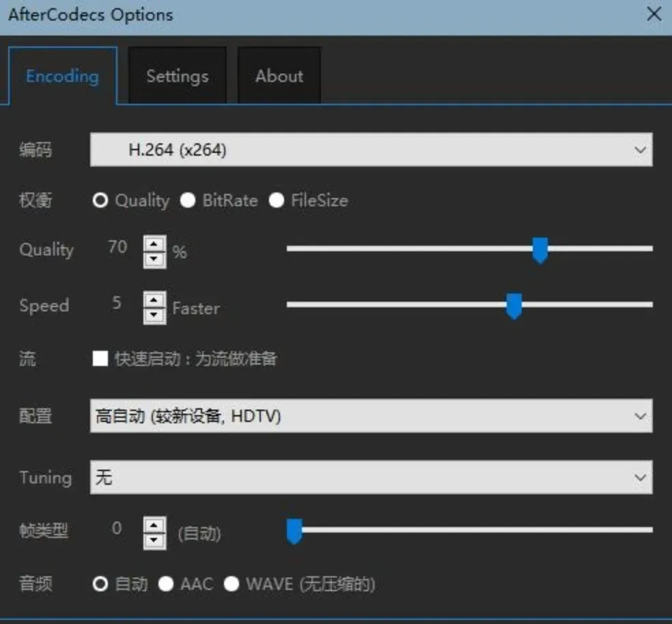The height and width of the screenshot is (624, 672).
Task: Increase Speed value with up arrow
Action: click(154, 300)
